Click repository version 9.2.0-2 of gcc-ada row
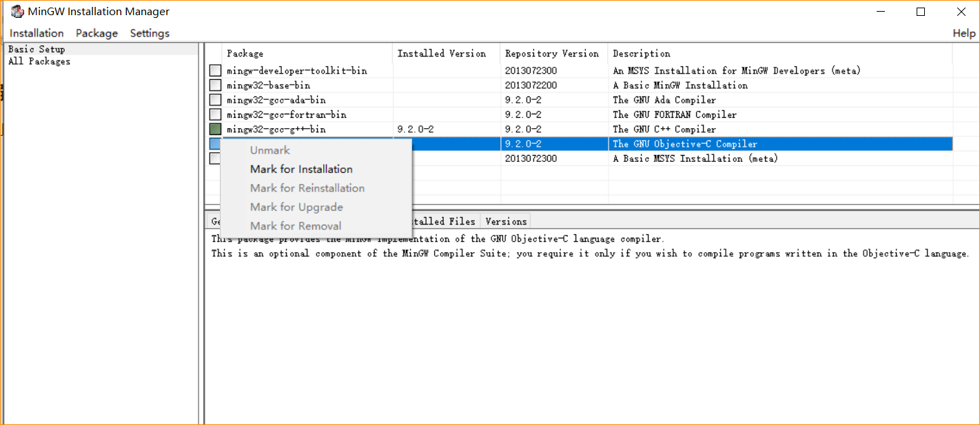Viewport: 980px width, 425px height. click(x=523, y=100)
